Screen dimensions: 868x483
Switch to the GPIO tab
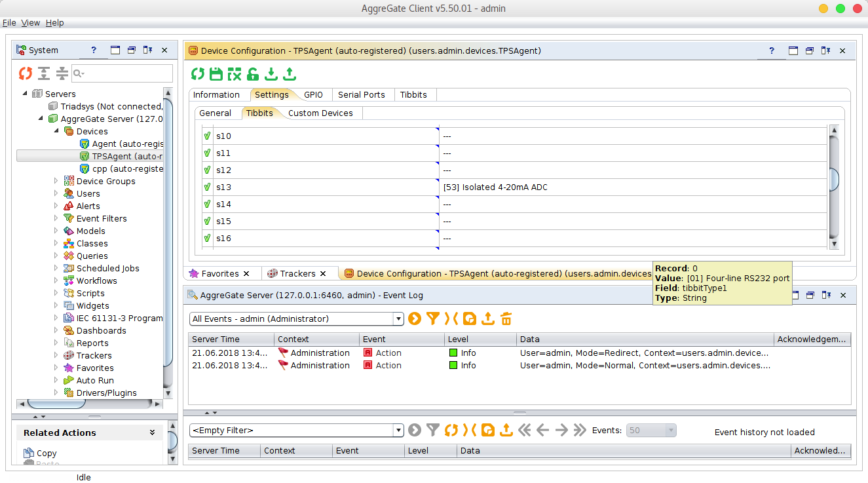pyautogui.click(x=314, y=94)
